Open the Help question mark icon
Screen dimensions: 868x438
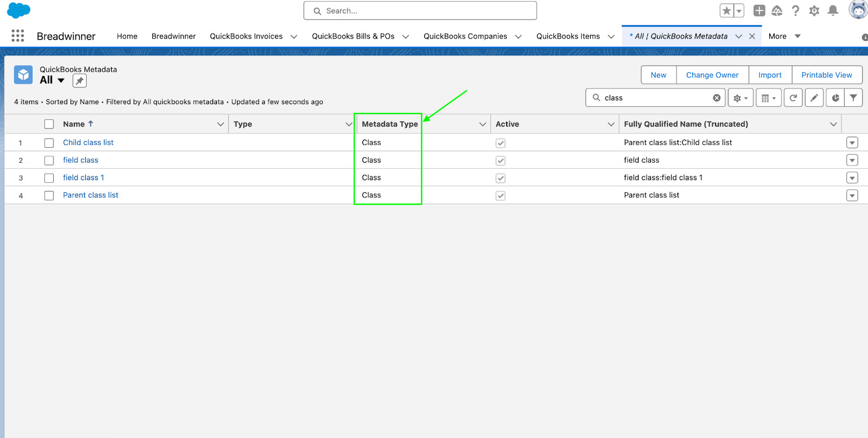coord(796,10)
